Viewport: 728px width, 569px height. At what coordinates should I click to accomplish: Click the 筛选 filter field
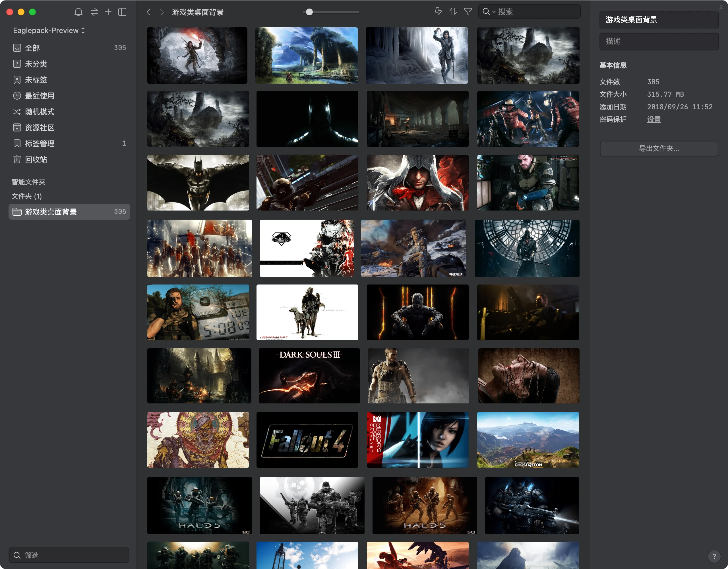pyautogui.click(x=69, y=555)
